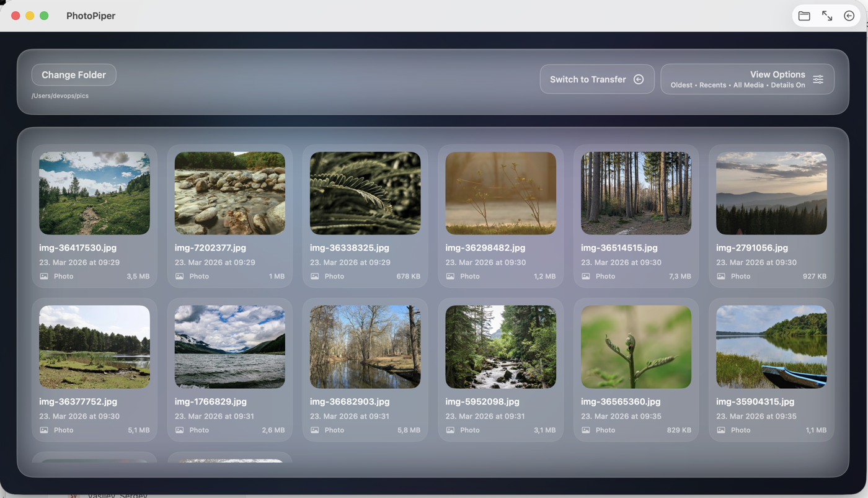Screen dimensions: 868x498
Task: Toggle the All Media filter
Action: tap(748, 85)
